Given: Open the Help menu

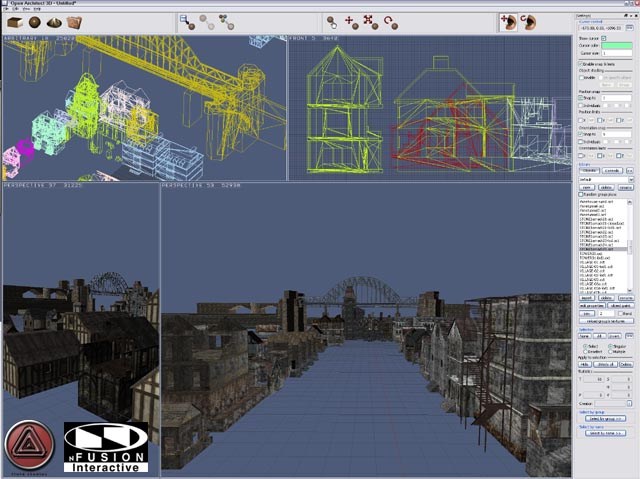Looking at the screenshot, I should coord(37,9).
